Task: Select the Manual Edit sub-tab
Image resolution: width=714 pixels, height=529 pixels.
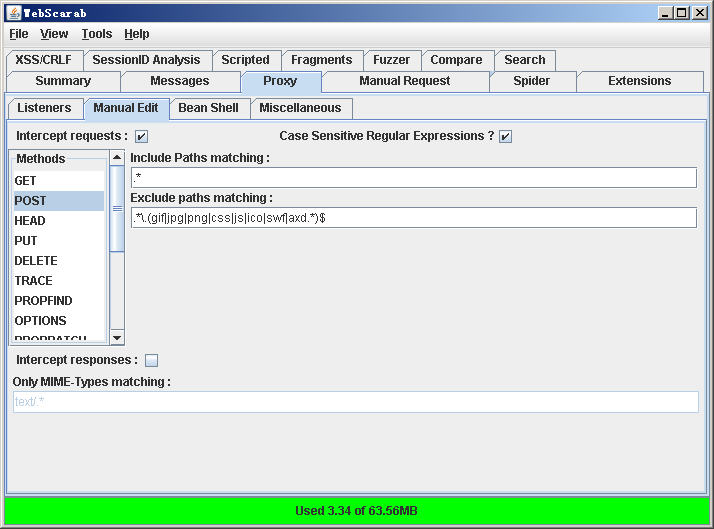Action: click(126, 108)
